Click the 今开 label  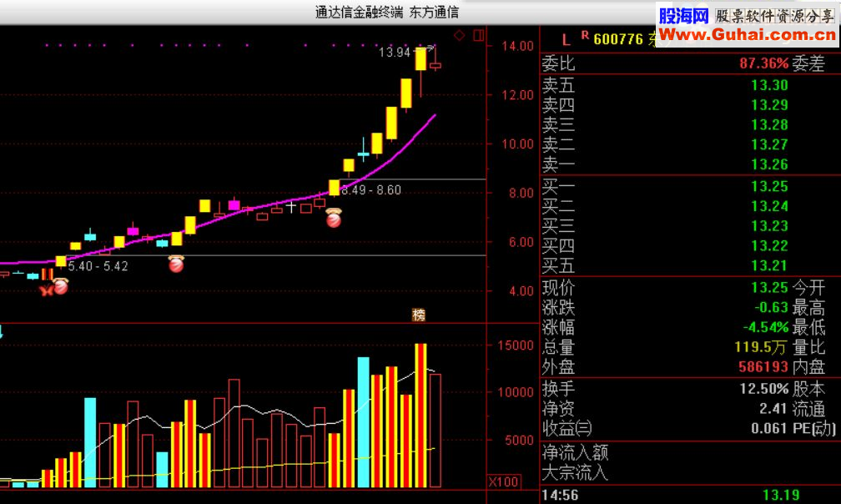[808, 288]
